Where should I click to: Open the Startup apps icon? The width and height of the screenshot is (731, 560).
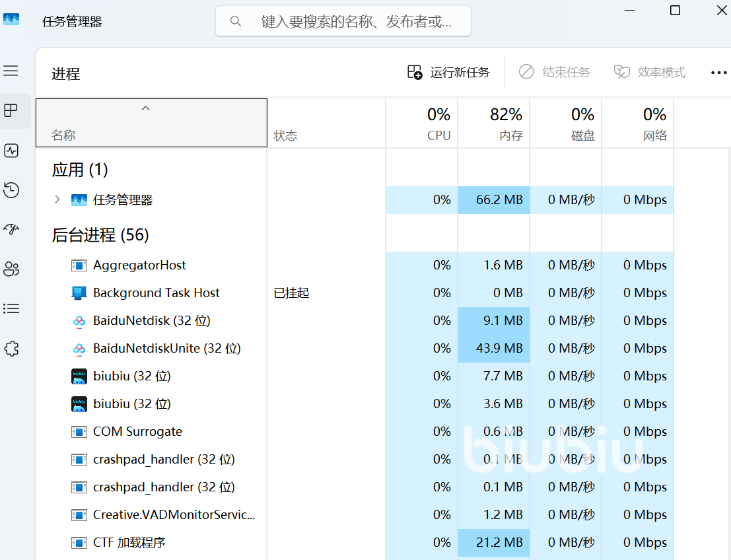click(x=11, y=229)
